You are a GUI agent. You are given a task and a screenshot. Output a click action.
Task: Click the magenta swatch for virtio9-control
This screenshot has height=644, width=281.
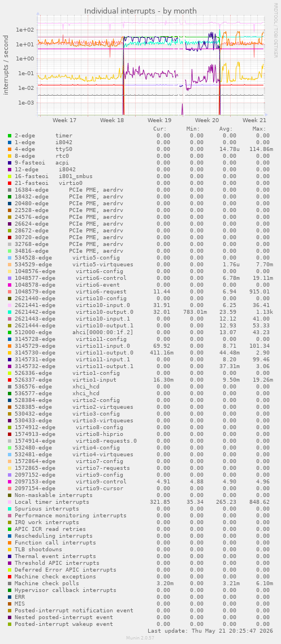(10, 482)
